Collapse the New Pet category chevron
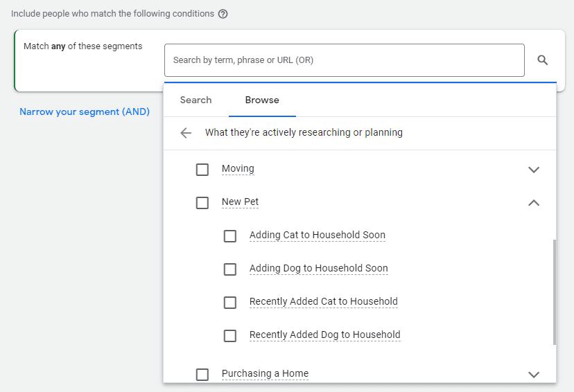The image size is (574, 392). pos(534,203)
